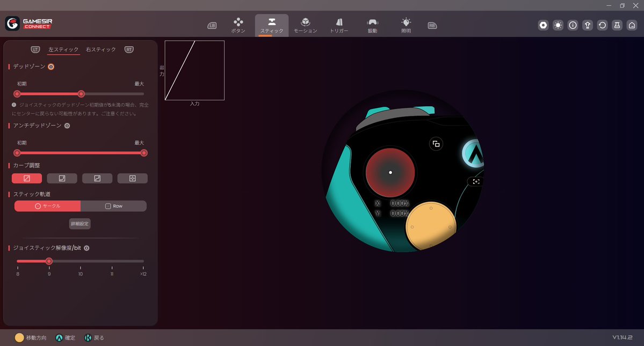Click the red left stick on controller preview
This screenshot has width=644, height=346.
click(390, 173)
